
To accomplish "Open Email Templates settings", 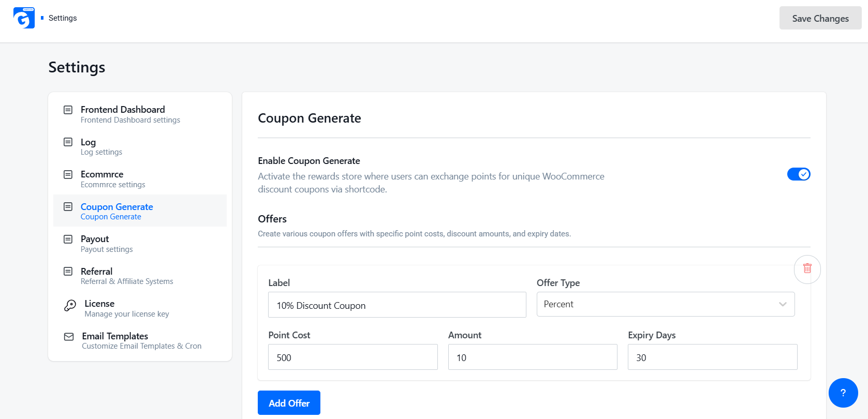I will pyautogui.click(x=140, y=340).
